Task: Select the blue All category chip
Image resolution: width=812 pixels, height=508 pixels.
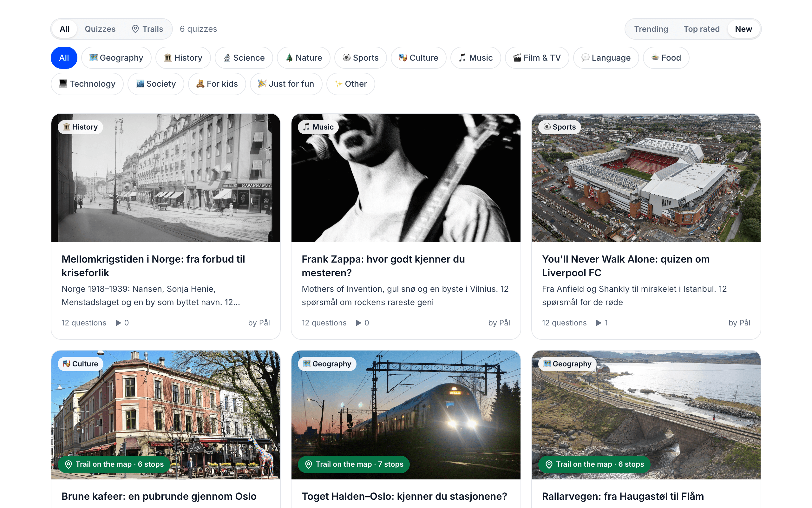Action: click(64, 58)
